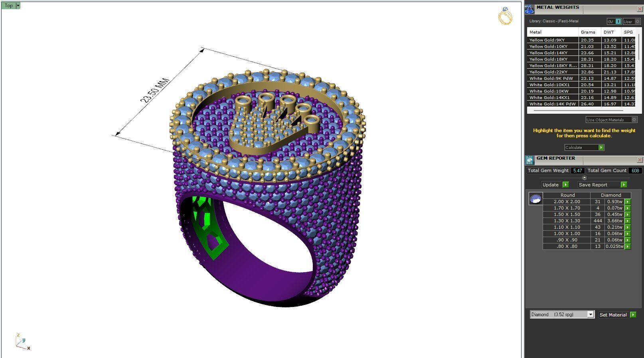Click green arrow for 1.50 X 1.50 row
The height and width of the screenshot is (358, 644).
pyautogui.click(x=628, y=214)
